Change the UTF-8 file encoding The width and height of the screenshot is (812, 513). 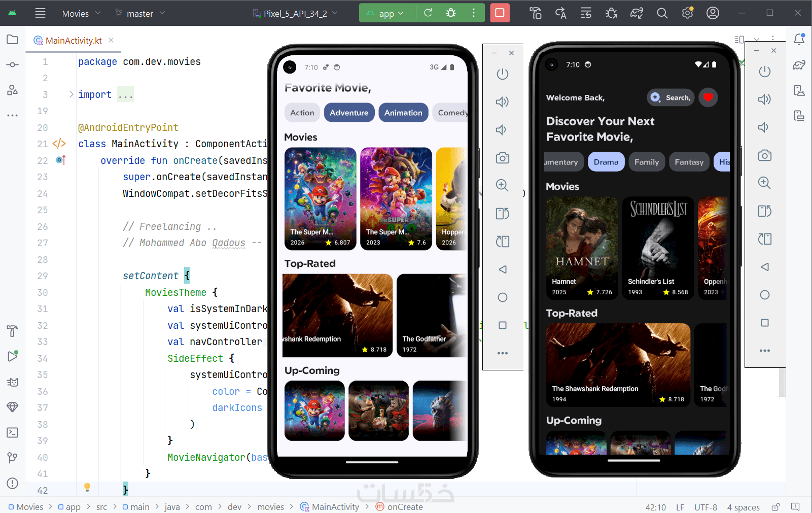(705, 507)
